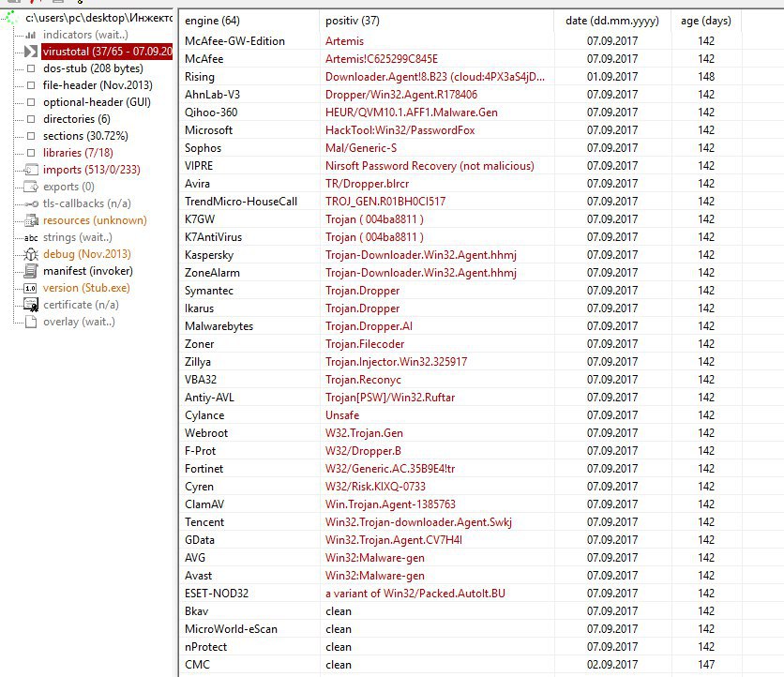Select the Kaspersky engine row
Image resolution: width=784 pixels, height=677 pixels.
click(x=460, y=255)
